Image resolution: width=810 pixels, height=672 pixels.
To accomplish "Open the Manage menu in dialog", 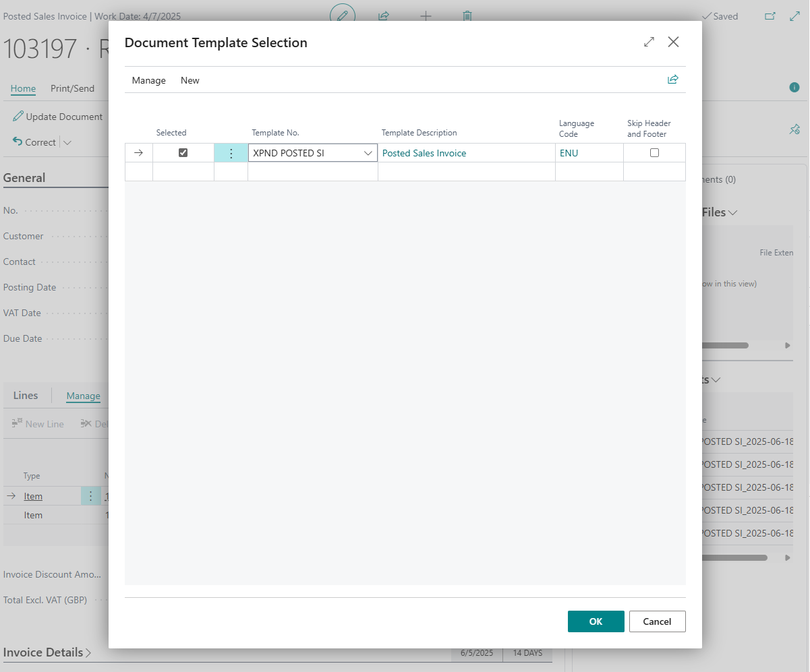I will tap(148, 80).
